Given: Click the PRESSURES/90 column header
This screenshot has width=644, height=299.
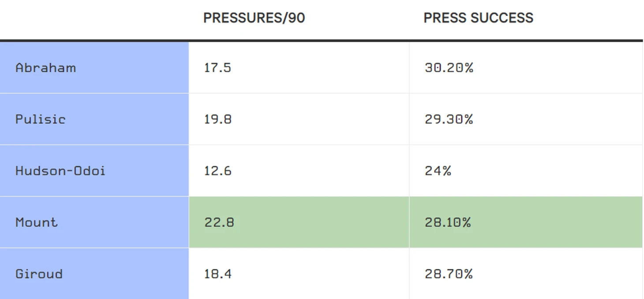Looking at the screenshot, I should tap(254, 18).
